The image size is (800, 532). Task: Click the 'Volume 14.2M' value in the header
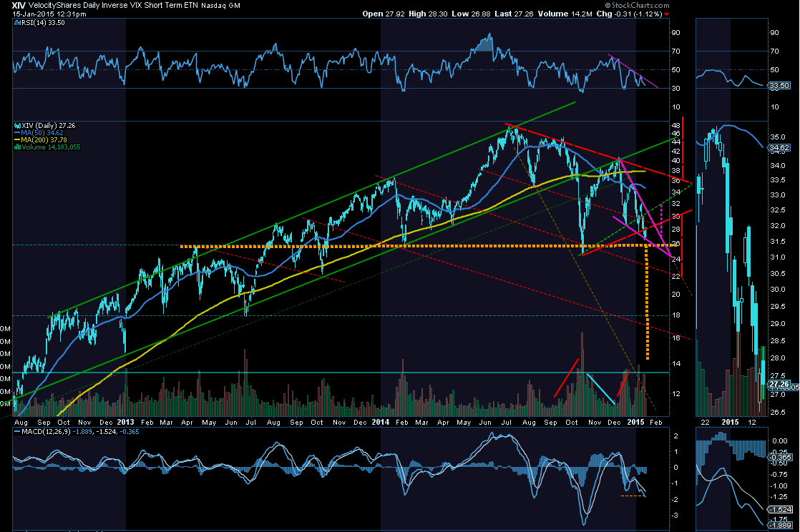565,14
